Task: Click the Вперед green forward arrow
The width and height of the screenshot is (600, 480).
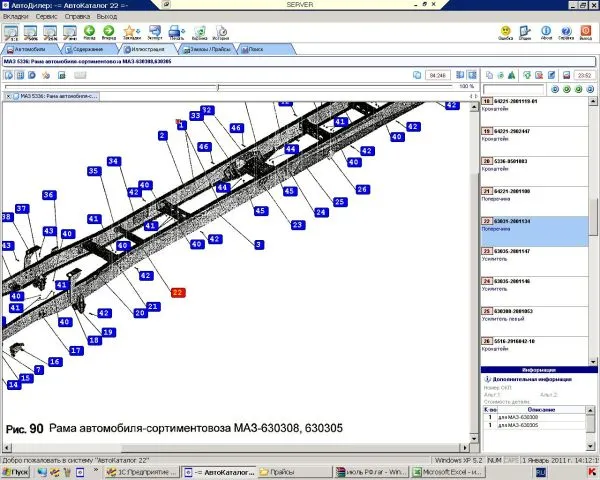Action: point(109,33)
